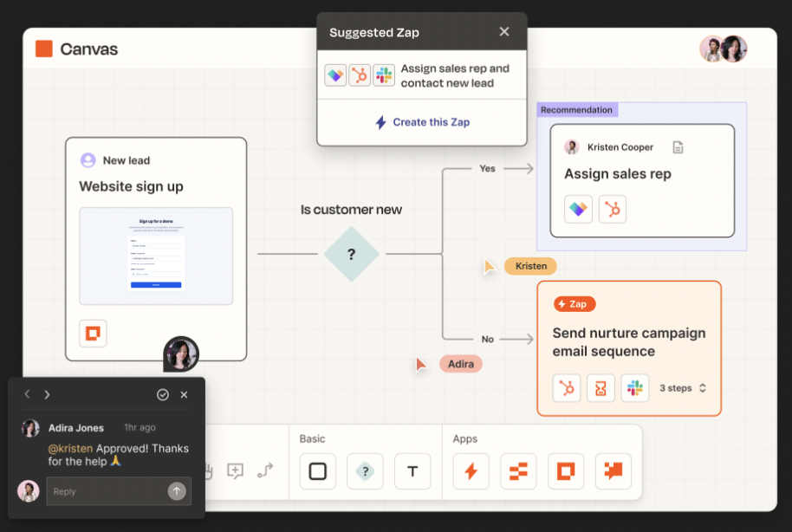Screen dimensions: 792x532
Task: Expand the 3 steps stepper
Action: [703, 388]
